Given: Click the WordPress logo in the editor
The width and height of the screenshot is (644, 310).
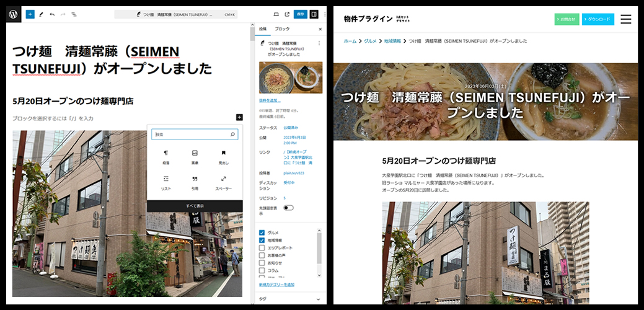Looking at the screenshot, I should coord(13,14).
